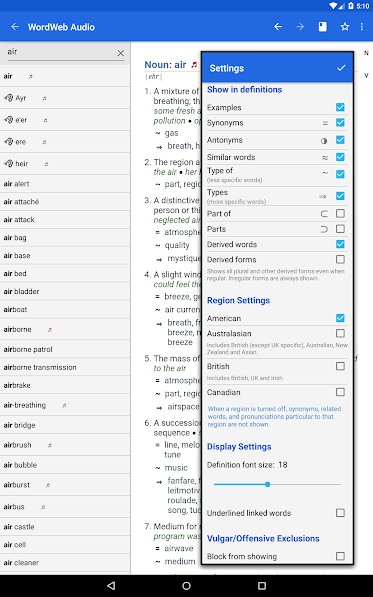Go to previous word with left history arrow
Viewport: 373px width, 597px height.
coord(278,27)
